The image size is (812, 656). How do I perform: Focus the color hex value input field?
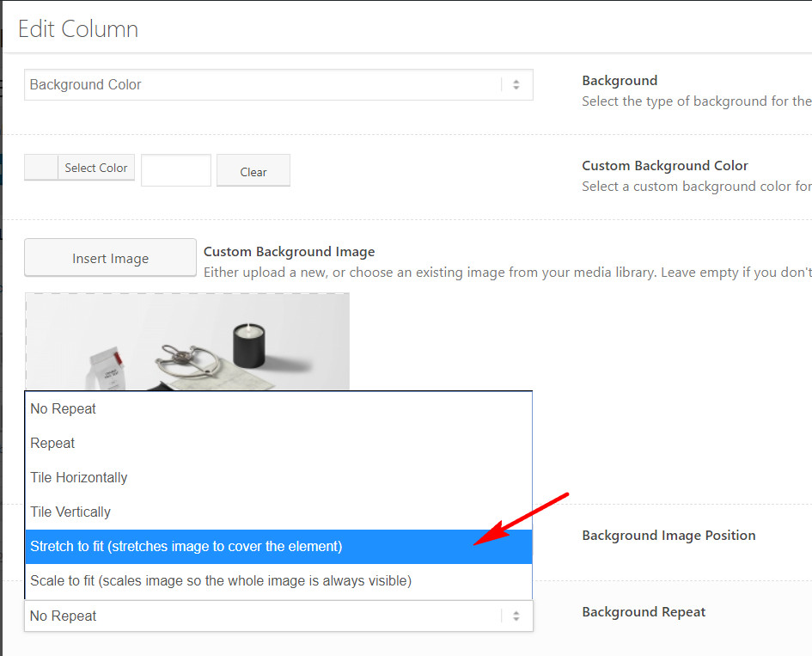coord(176,170)
